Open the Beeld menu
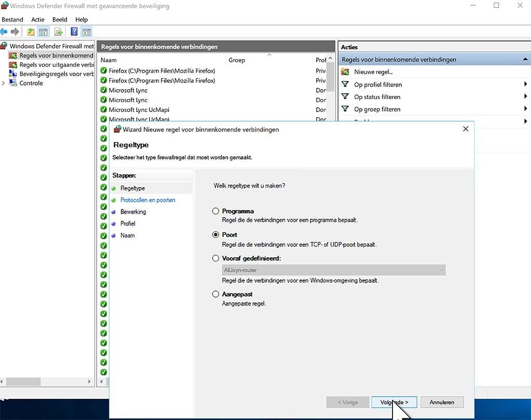Image resolution: width=531 pixels, height=420 pixels. point(60,19)
